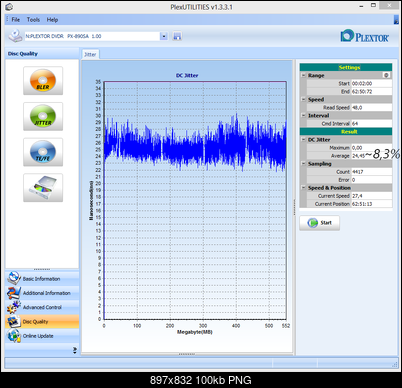Click the drive icon beside device selector
Screen dimensions: 402x388
click(15, 36)
